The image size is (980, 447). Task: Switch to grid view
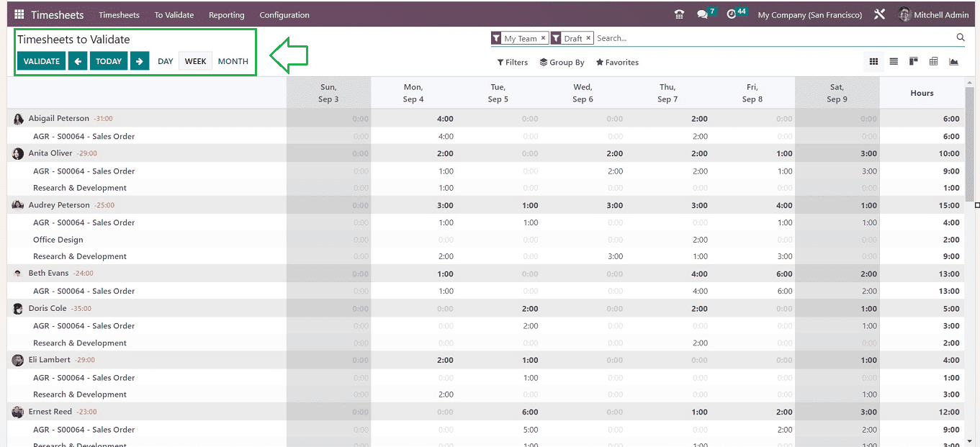[873, 62]
